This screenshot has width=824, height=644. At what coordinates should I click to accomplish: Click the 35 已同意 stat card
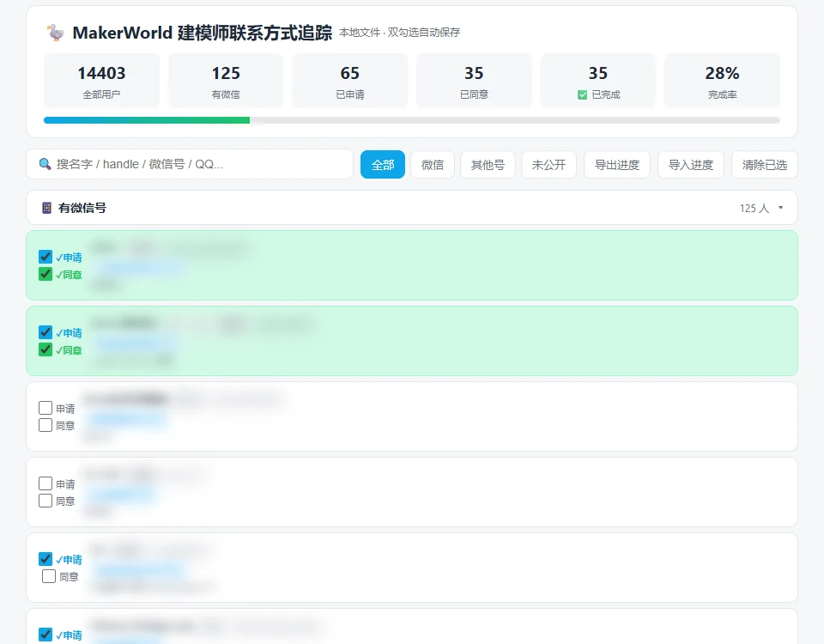[x=474, y=81]
